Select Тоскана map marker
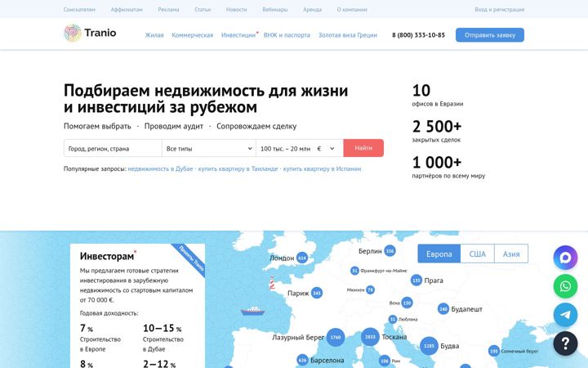This screenshot has height=368, width=588. pyautogui.click(x=370, y=337)
